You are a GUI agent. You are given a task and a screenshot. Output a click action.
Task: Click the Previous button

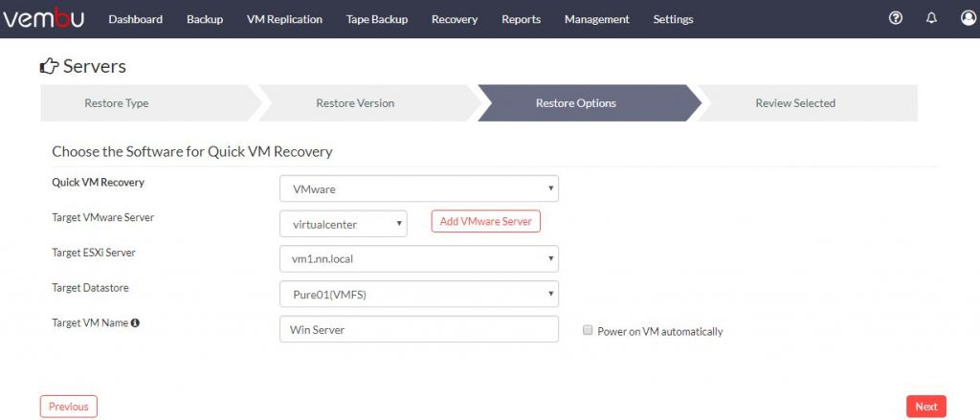[x=69, y=407]
